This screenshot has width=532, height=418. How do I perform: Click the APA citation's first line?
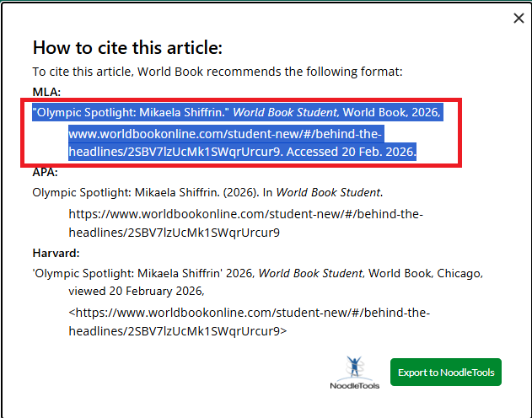point(207,192)
